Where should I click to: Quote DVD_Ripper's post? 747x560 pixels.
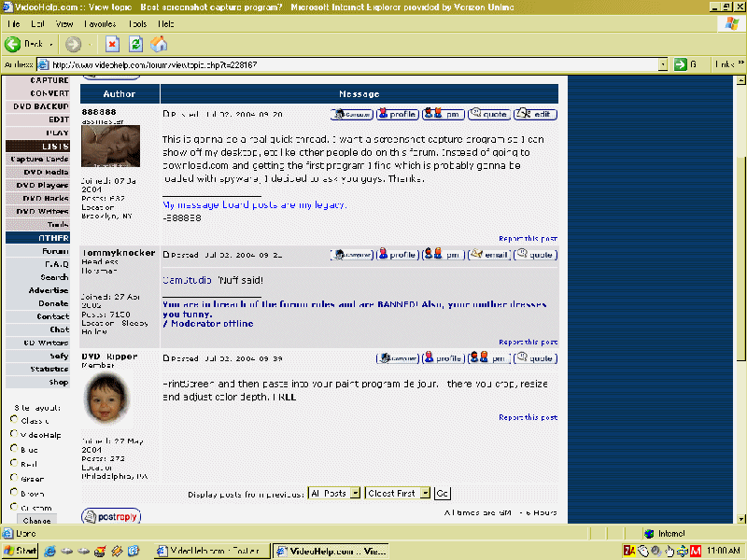coord(535,358)
